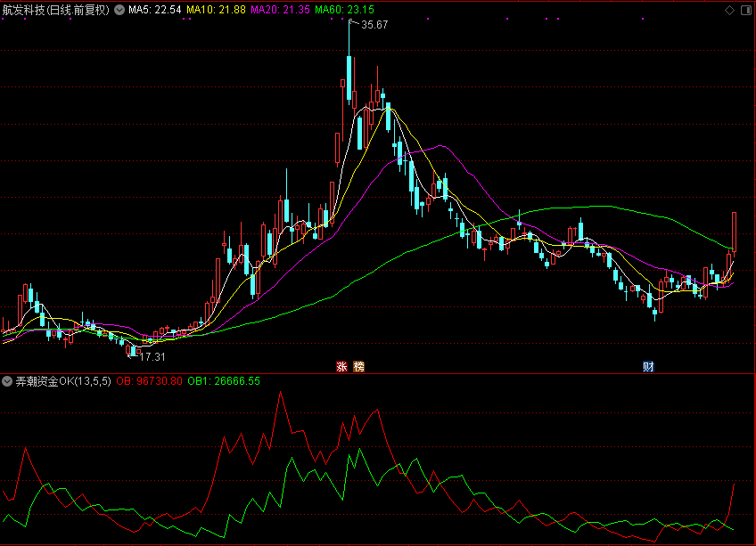This screenshot has width=756, height=546.
Task: Click the diamond marker icon at top right
Action: [729, 10]
